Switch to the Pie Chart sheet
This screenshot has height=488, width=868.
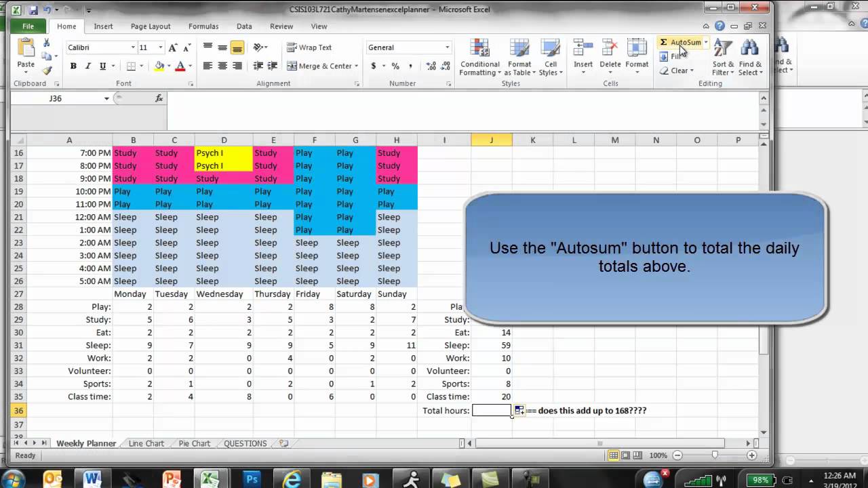(x=194, y=443)
